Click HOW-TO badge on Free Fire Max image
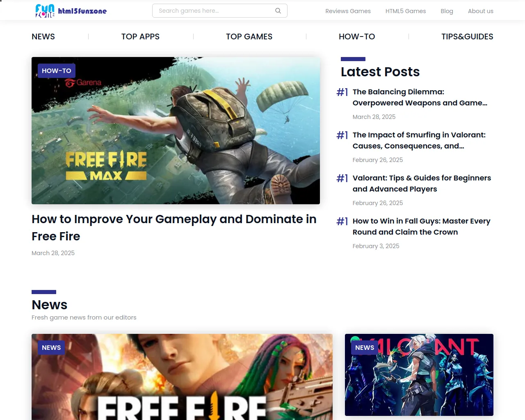The image size is (525, 420). pyautogui.click(x=57, y=71)
